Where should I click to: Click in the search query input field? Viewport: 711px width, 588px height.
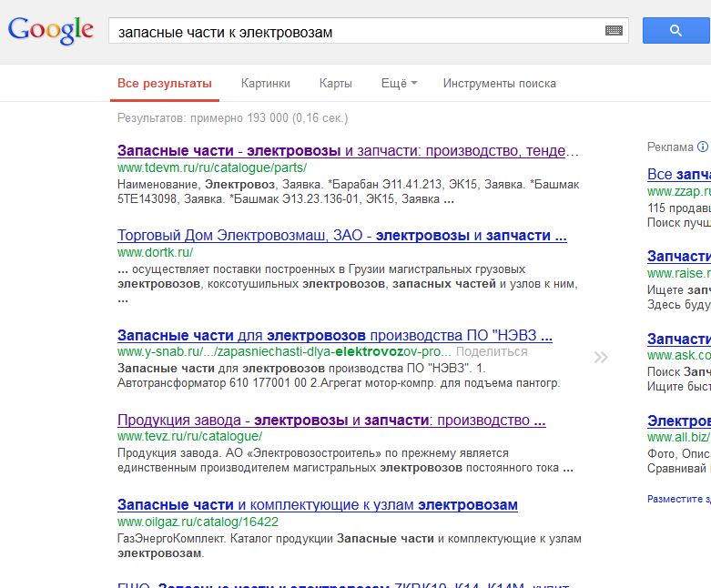click(x=358, y=31)
